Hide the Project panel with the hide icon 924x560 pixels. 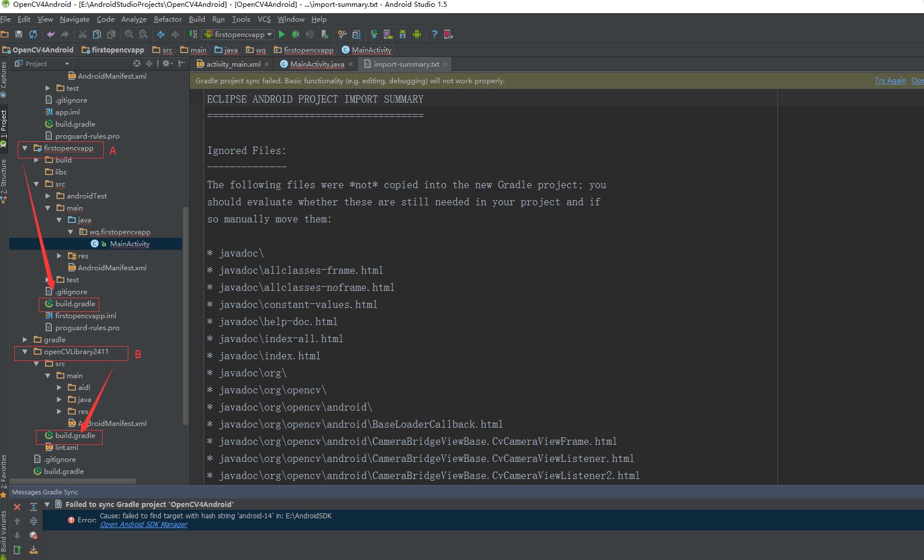[x=181, y=63]
